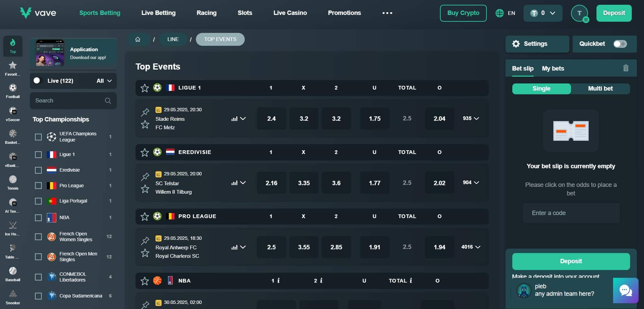The width and height of the screenshot is (644, 309).
Task: Favorite the Ligue 1 league star icon
Action: point(145,88)
